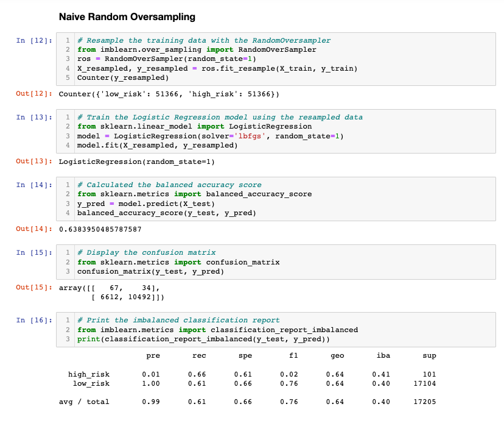Select the Out[14] prompt label
Image resolution: width=504 pixels, height=429 pixels.
click(x=34, y=229)
